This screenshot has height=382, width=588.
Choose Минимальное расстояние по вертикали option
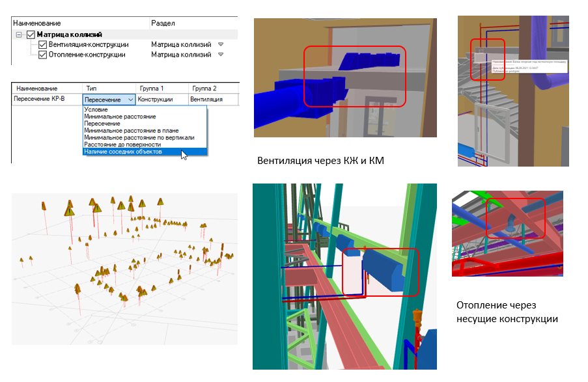click(139, 137)
